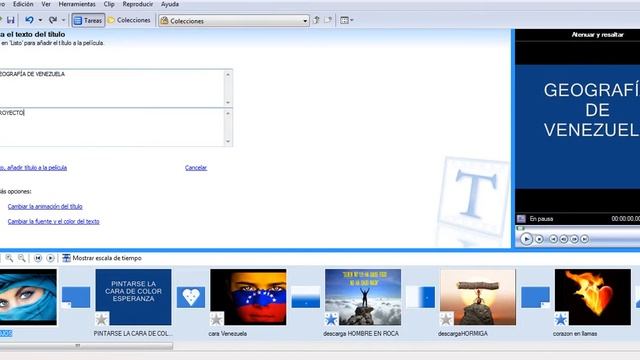Image resolution: width=640 pixels, height=360 pixels.
Task: Save the project with the floppy icon
Action: pyautogui.click(x=11, y=20)
